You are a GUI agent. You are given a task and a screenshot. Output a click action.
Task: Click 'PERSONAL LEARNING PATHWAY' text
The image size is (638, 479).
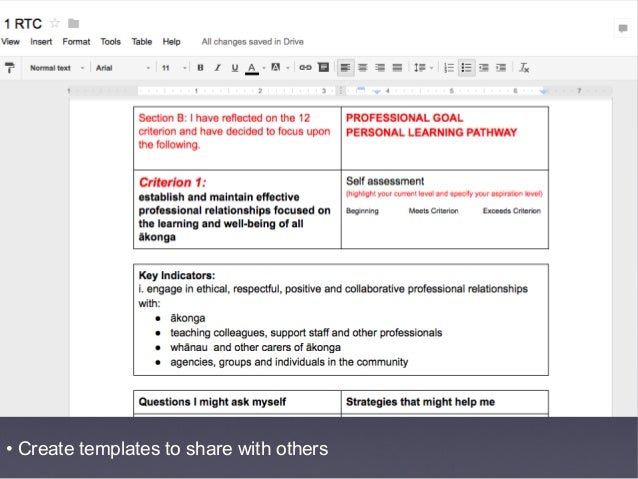(x=431, y=132)
